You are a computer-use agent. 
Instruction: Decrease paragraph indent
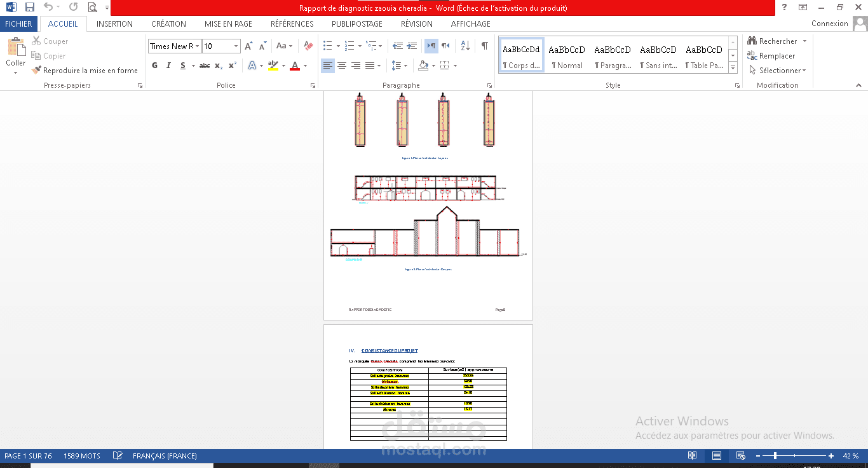tap(398, 46)
